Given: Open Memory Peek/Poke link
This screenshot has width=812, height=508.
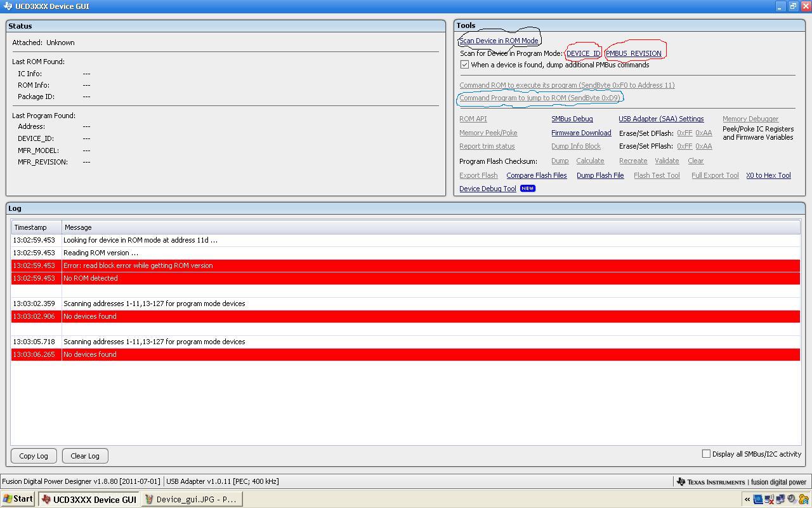Looking at the screenshot, I should pos(488,133).
